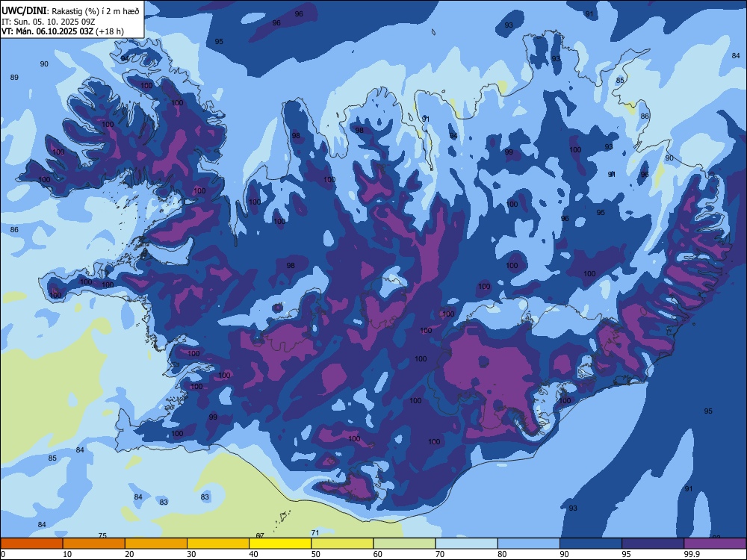Select the light green 60–70 legend swatch
The image size is (747, 560).
coord(404,544)
